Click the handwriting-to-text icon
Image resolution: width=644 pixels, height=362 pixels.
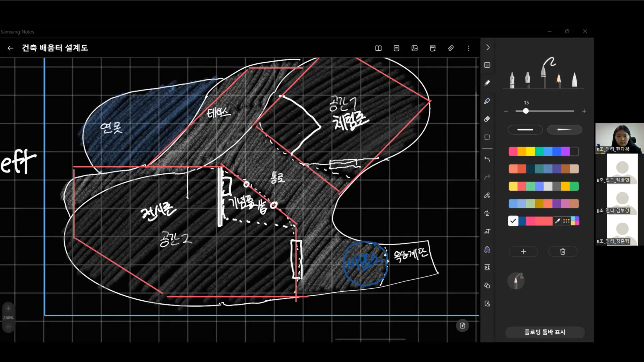point(487,231)
